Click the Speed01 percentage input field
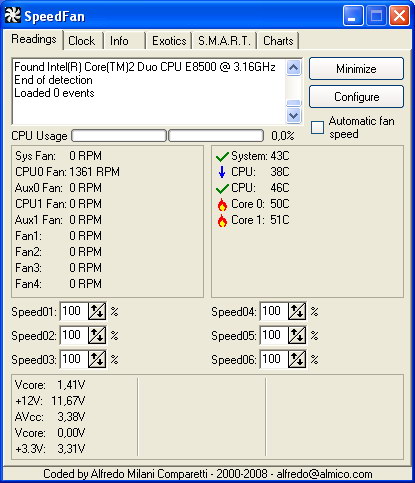The width and height of the screenshot is (415, 483). point(74,311)
